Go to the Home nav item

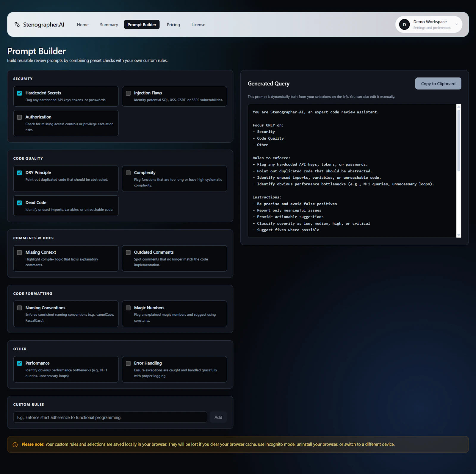(83, 25)
